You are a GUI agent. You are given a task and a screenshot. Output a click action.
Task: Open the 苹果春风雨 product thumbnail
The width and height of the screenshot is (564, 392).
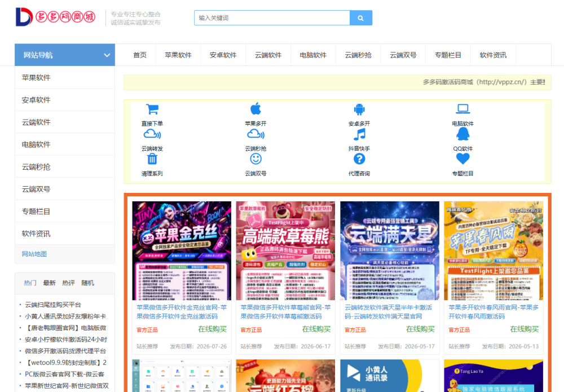tap(493, 250)
